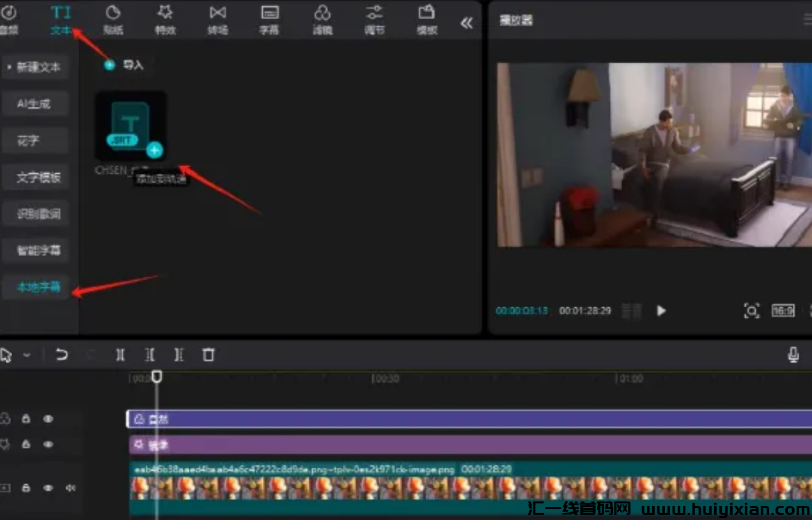The image size is (812, 520).
Task: Hide the purple effects track with eye icon
Action: pos(48,444)
